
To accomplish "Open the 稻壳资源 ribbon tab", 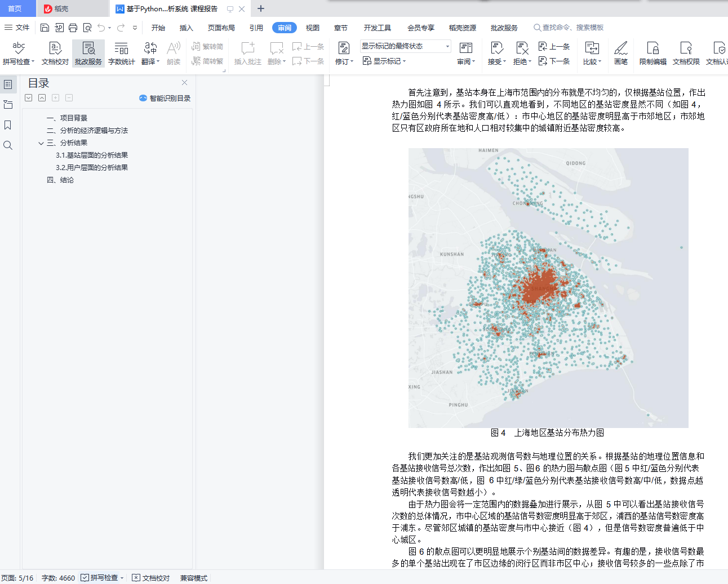I will pyautogui.click(x=463, y=28).
